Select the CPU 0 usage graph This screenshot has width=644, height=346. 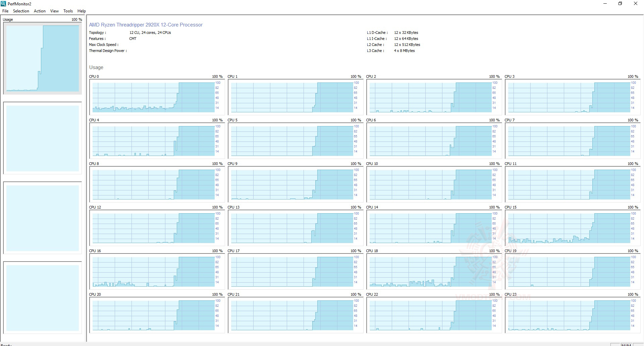(x=157, y=97)
